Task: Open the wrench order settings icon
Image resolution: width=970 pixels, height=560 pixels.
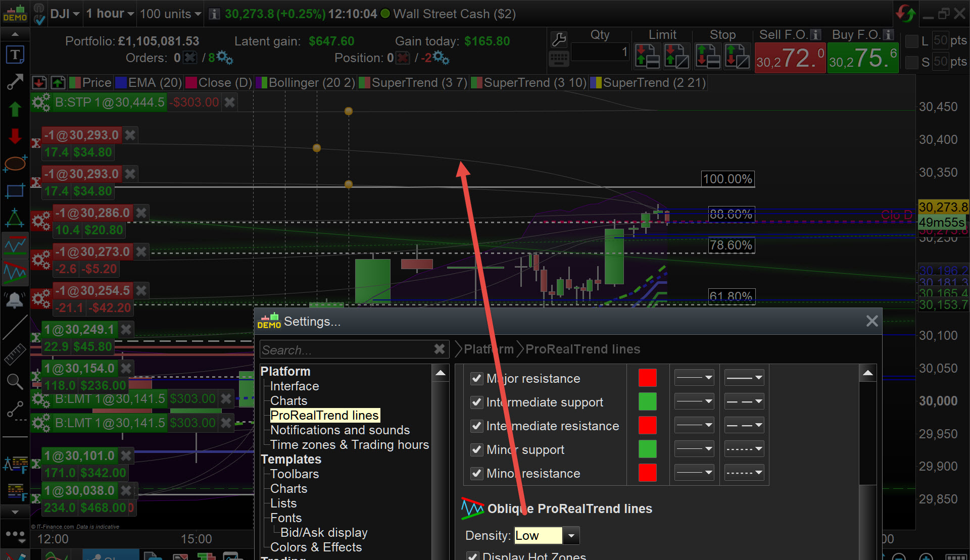Action: pos(559,39)
